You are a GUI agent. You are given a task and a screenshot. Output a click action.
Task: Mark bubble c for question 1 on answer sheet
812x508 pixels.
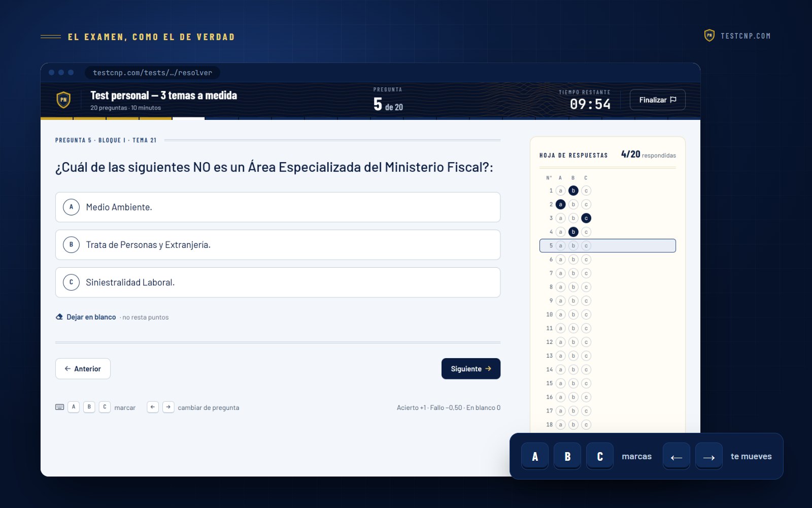586,190
